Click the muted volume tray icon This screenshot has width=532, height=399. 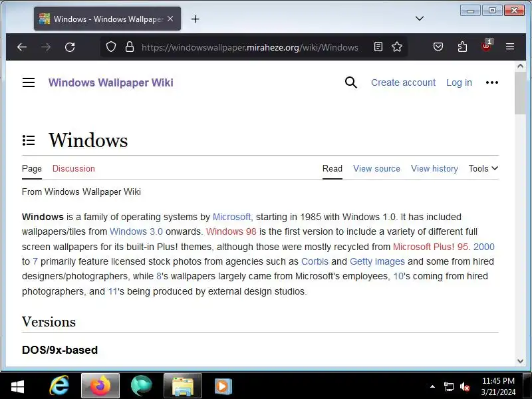[465, 386]
